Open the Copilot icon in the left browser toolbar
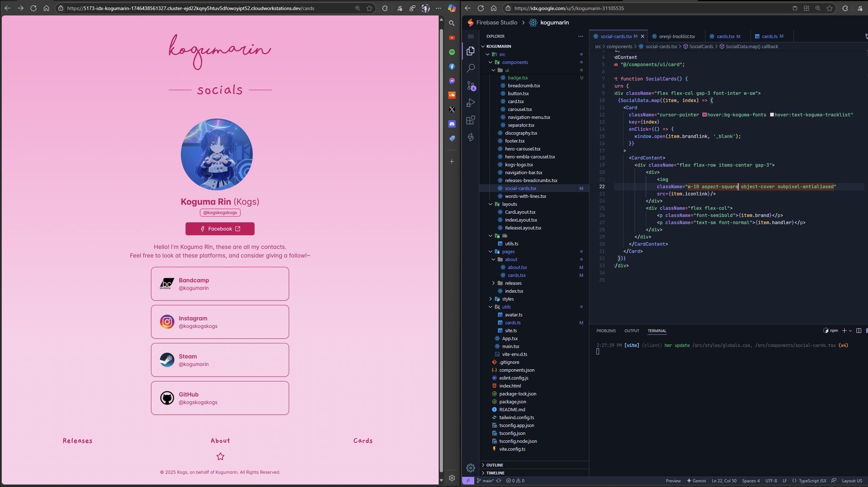Image resolution: width=868 pixels, height=487 pixels. pyautogui.click(x=452, y=8)
